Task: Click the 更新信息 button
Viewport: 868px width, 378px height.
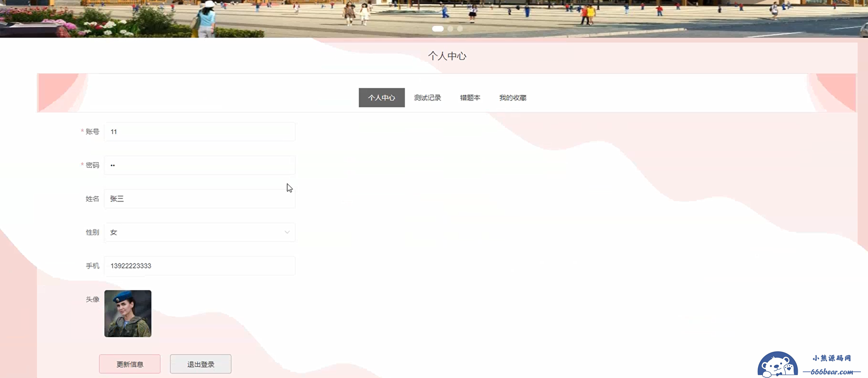Action: 130,364
